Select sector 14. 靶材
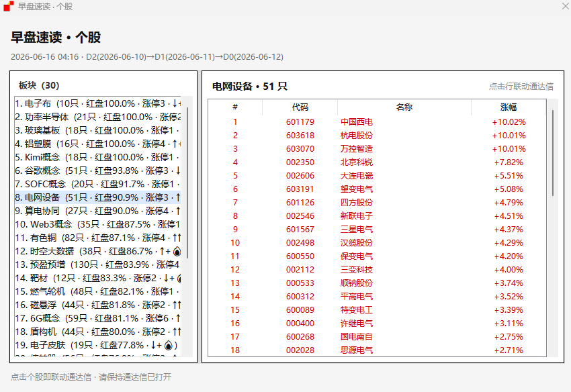571x392 pixels. click(97, 279)
